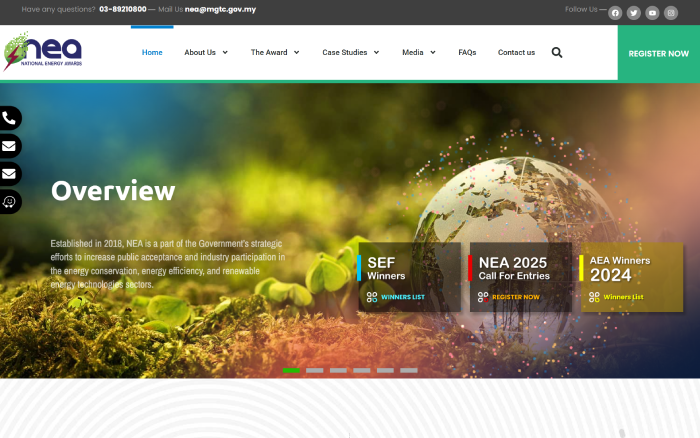
Task: Click the search magnifier icon
Action: tap(557, 53)
